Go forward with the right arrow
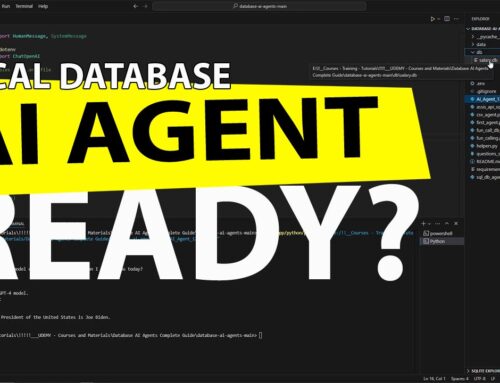 145,6
